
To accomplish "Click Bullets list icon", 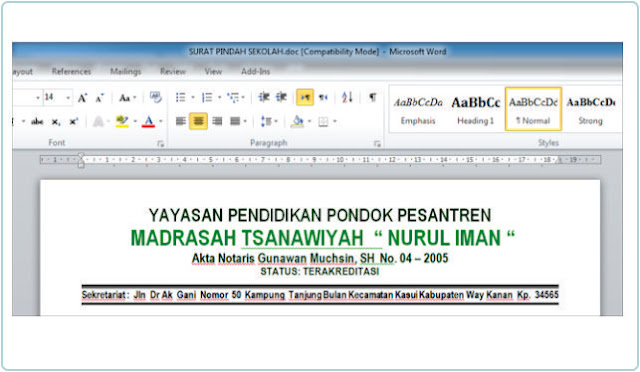I will coord(181,97).
